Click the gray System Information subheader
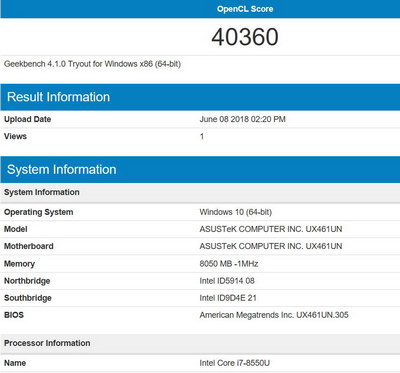This screenshot has width=400, height=373. point(200,193)
